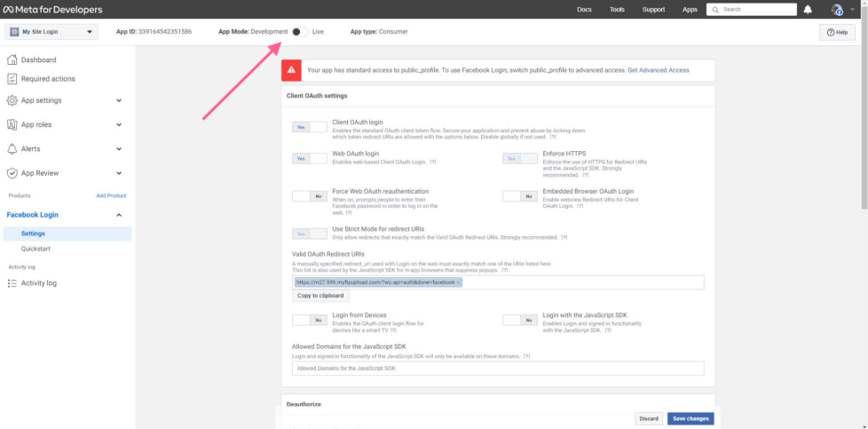Click the Required actions checklist icon
The height and width of the screenshot is (429, 868).
[x=12, y=79]
